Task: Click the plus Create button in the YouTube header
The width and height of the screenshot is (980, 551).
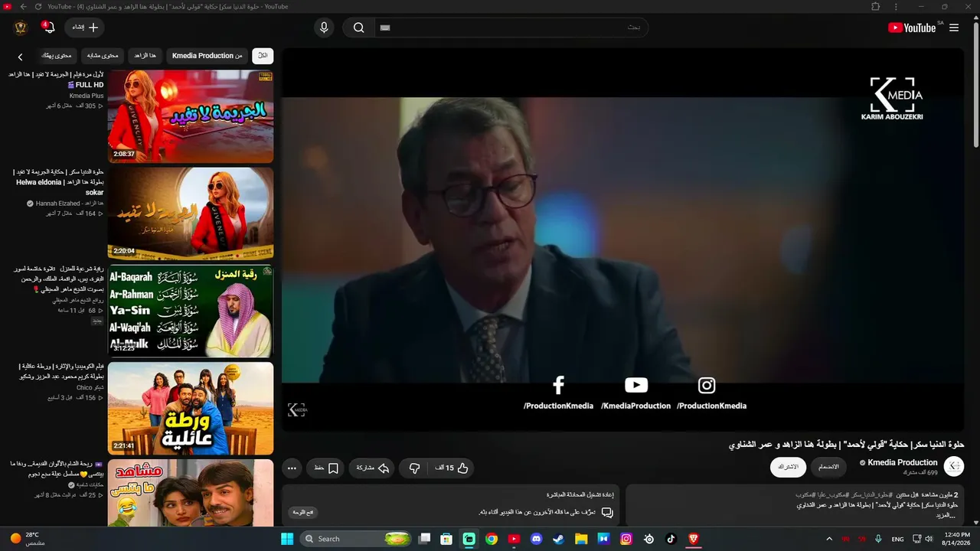Action: [85, 28]
